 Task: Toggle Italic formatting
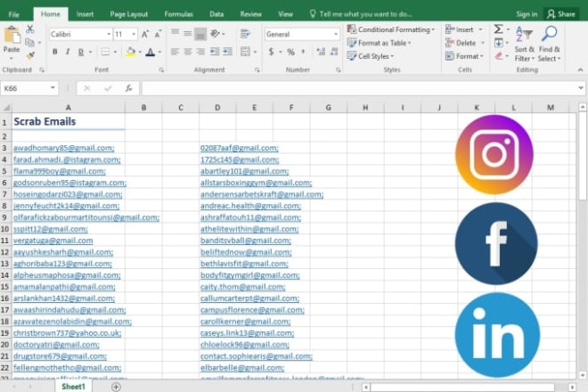point(68,52)
